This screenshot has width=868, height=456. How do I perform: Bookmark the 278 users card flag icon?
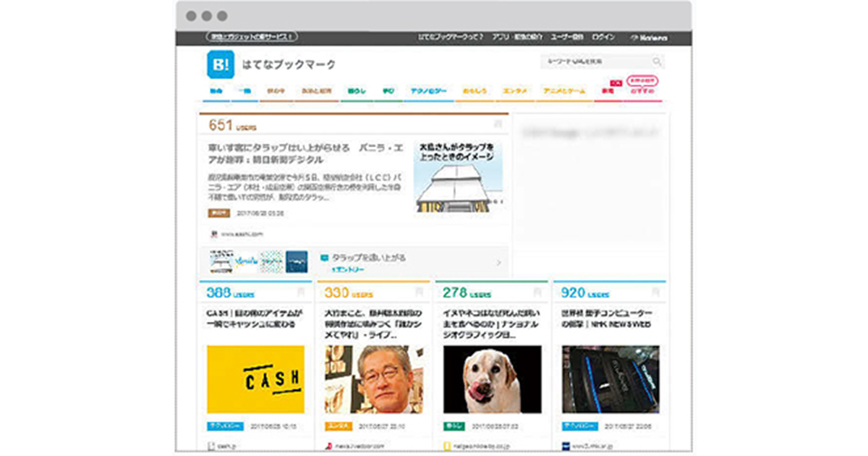click(537, 292)
